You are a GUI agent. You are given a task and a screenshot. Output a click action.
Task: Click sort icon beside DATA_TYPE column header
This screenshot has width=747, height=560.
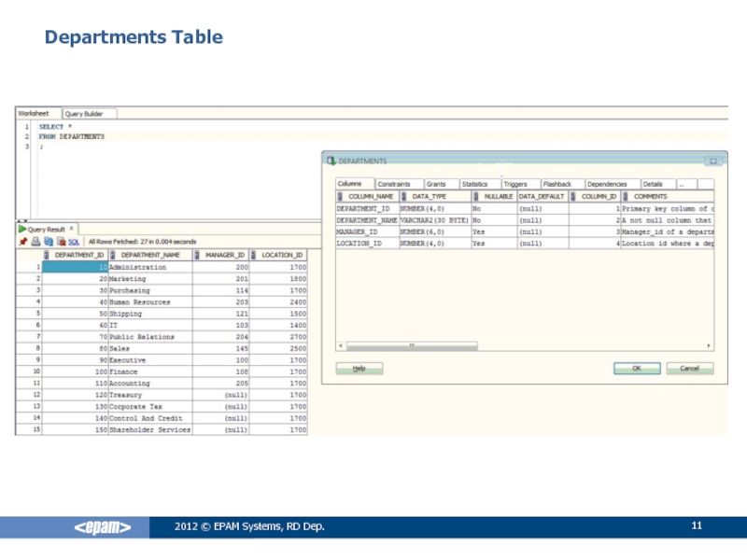pyautogui.click(x=404, y=197)
